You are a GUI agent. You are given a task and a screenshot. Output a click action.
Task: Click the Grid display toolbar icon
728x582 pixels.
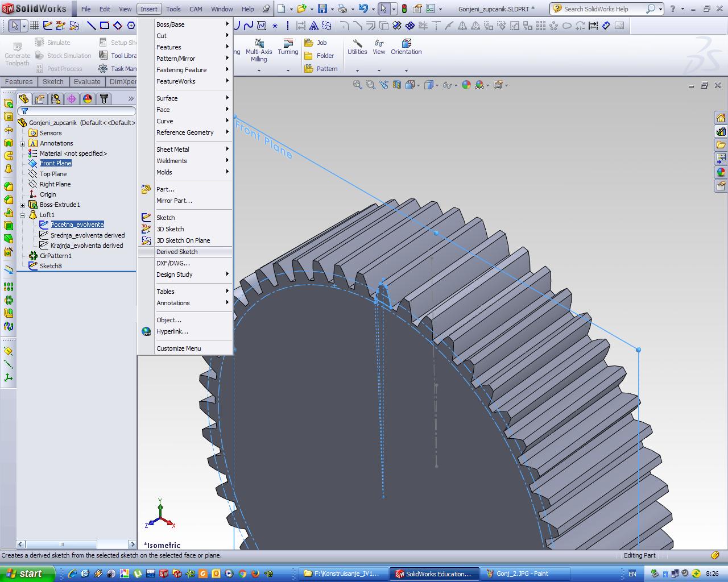(x=34, y=26)
